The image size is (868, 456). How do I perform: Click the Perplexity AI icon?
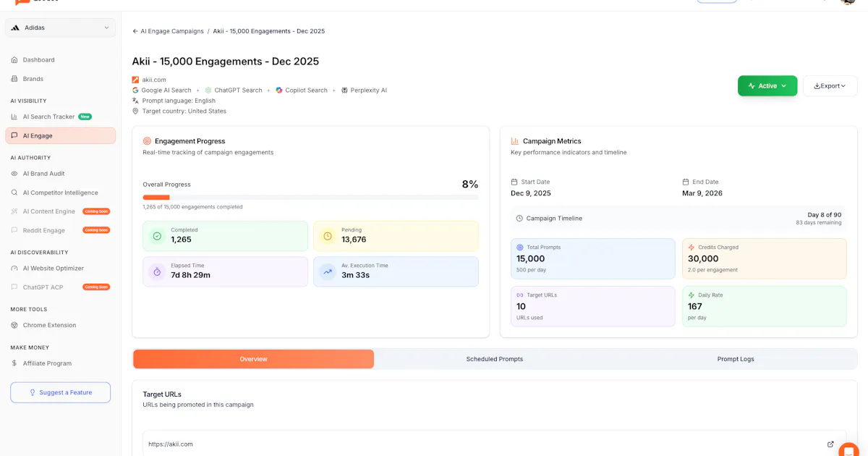(344, 90)
